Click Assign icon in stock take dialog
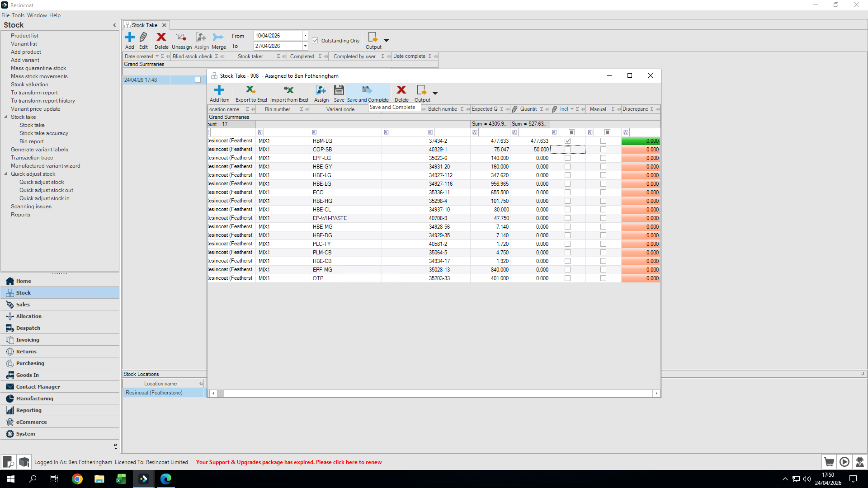This screenshot has width=868, height=488. pos(321,90)
